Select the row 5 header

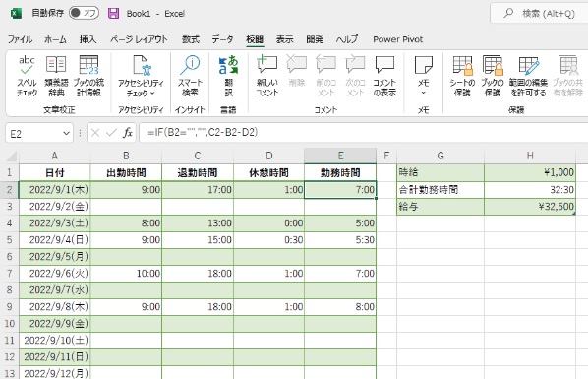point(10,239)
